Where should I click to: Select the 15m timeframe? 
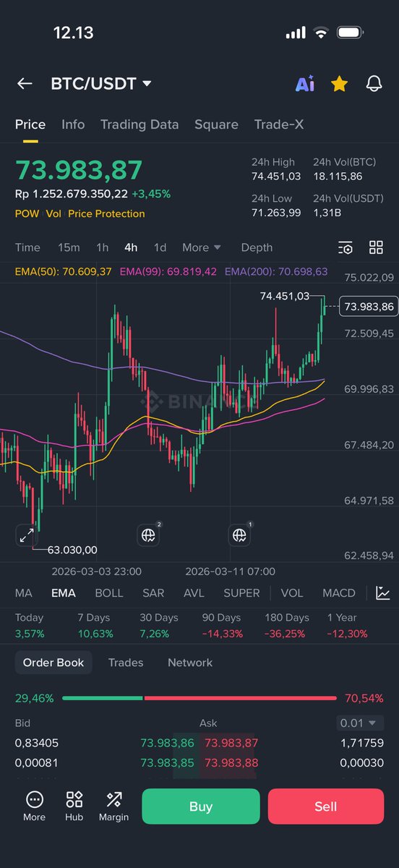pyautogui.click(x=69, y=247)
